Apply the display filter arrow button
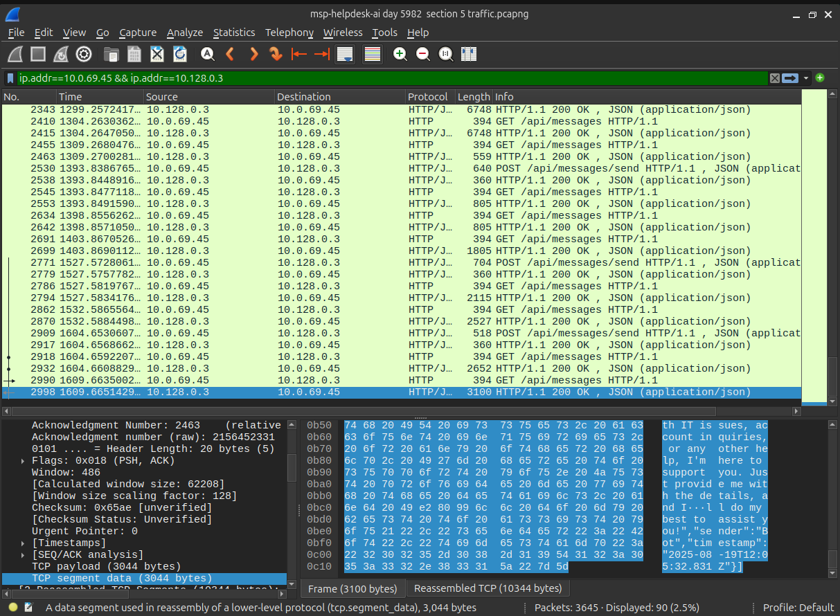 pos(791,78)
